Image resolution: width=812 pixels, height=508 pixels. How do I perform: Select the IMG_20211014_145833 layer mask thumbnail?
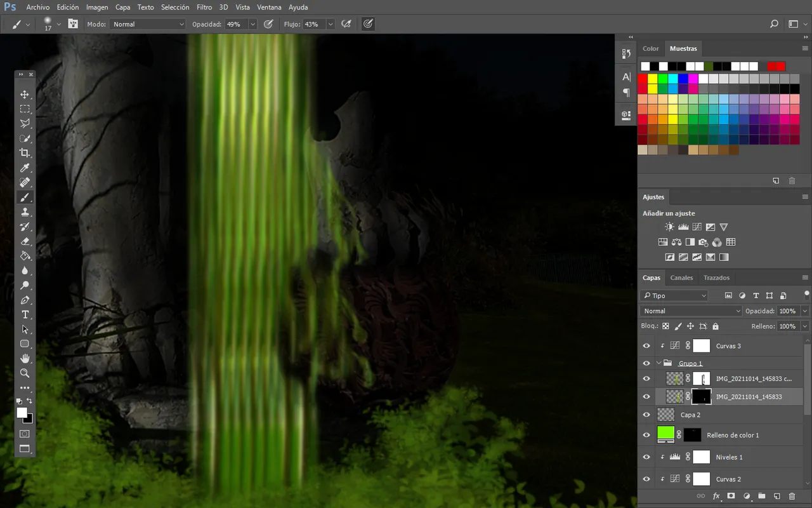point(701,396)
